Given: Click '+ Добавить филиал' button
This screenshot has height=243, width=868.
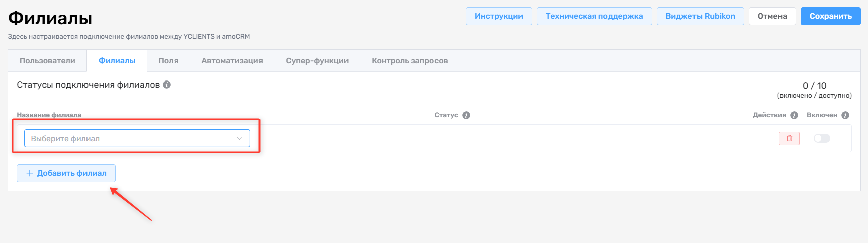Looking at the screenshot, I should click(66, 173).
